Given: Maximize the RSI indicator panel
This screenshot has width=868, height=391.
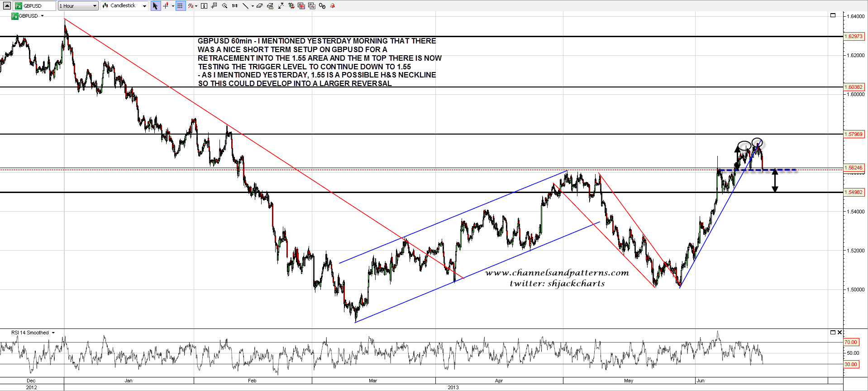Looking at the screenshot, I should click(833, 332).
